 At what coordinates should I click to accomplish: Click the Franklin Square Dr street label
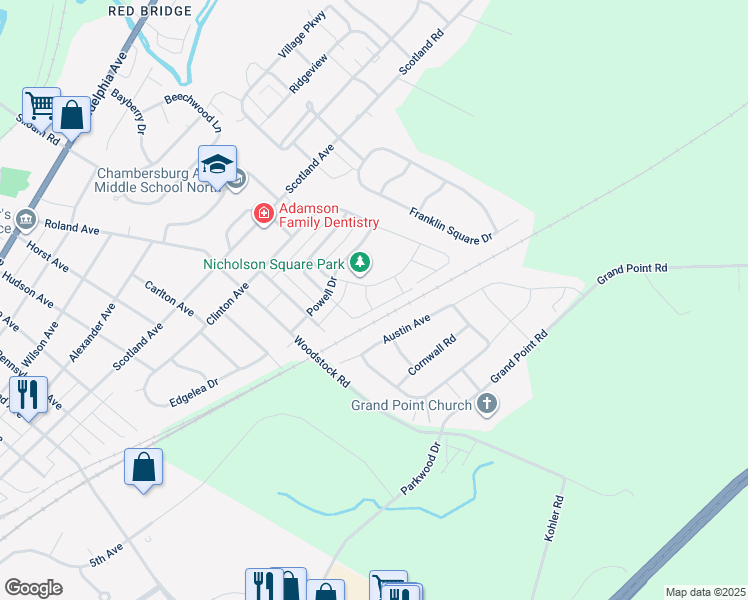[x=450, y=226]
